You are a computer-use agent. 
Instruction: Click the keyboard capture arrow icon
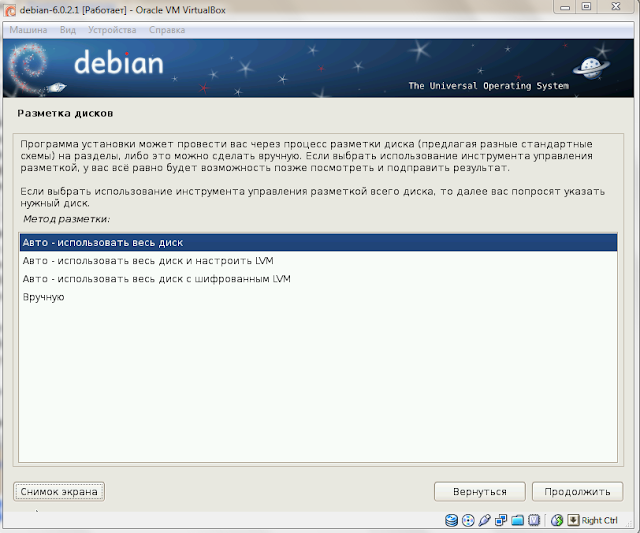pyautogui.click(x=573, y=520)
